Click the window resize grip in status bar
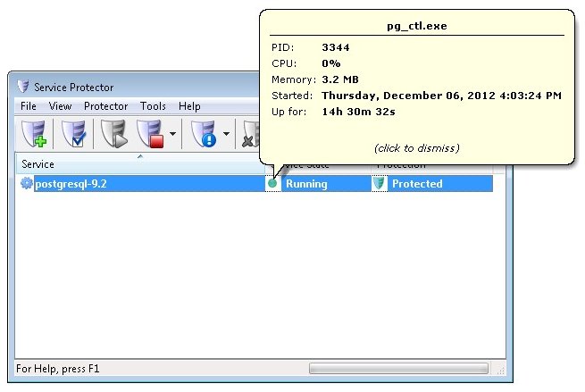 coord(501,370)
